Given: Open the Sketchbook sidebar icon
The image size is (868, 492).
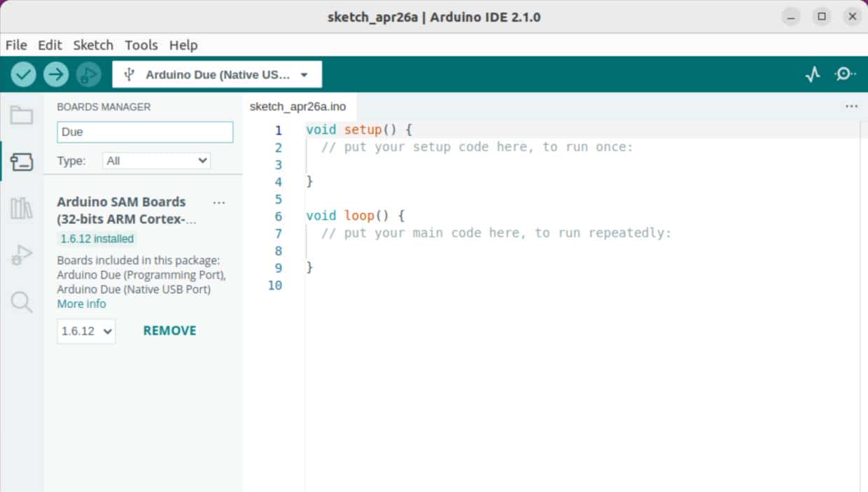Looking at the screenshot, I should pyautogui.click(x=20, y=115).
